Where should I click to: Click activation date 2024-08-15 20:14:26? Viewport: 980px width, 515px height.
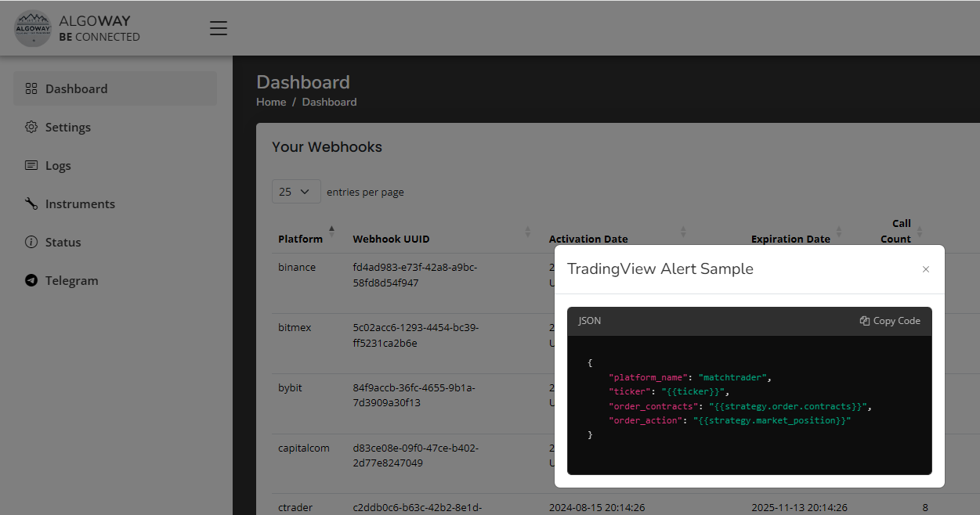[x=597, y=507]
